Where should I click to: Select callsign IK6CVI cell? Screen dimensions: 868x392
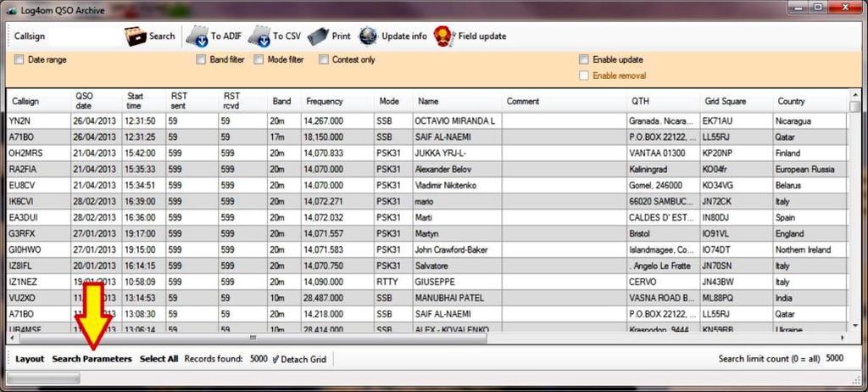39,201
